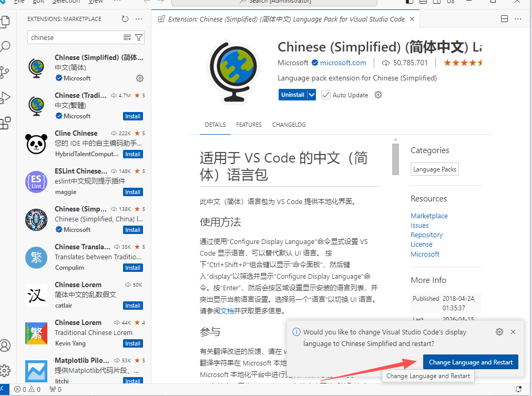Screen dimensions: 532x396
Task: Open the microsoft.com publisher link
Action: (343, 63)
